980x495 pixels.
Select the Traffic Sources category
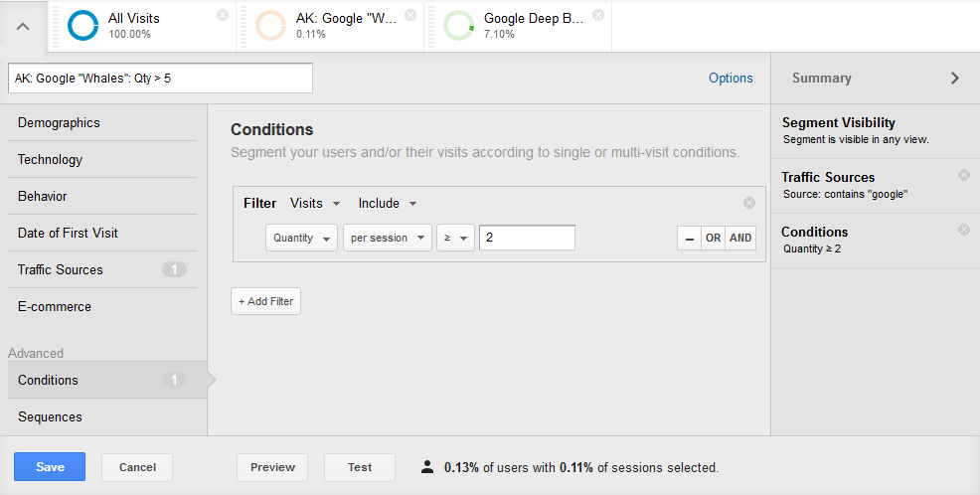coord(101,270)
